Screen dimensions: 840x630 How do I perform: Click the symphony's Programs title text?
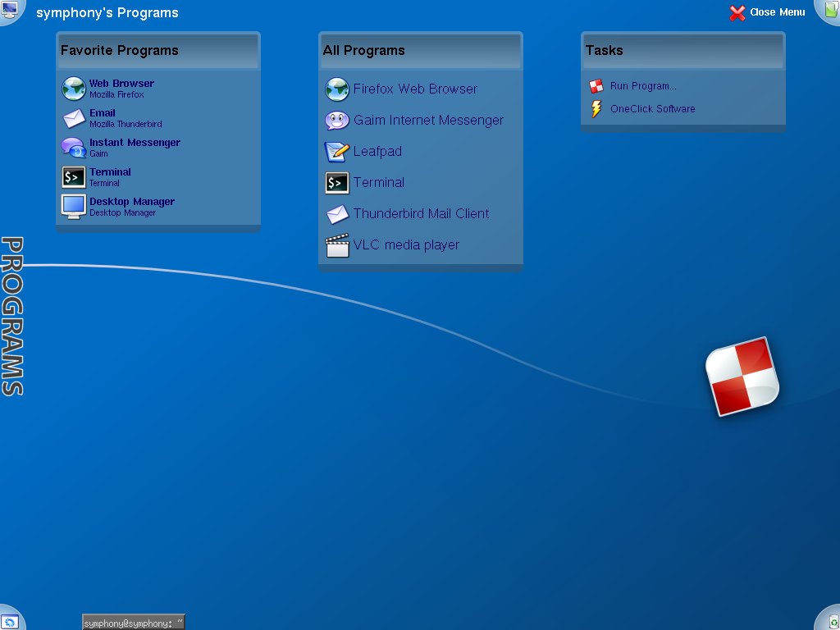[107, 13]
